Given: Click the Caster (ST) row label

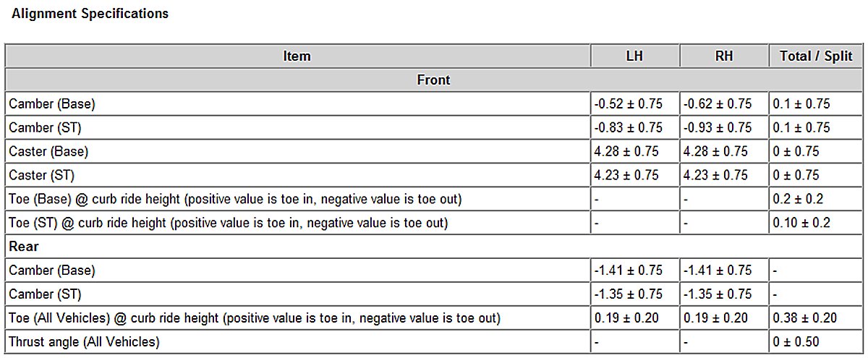Looking at the screenshot, I should tap(41, 176).
